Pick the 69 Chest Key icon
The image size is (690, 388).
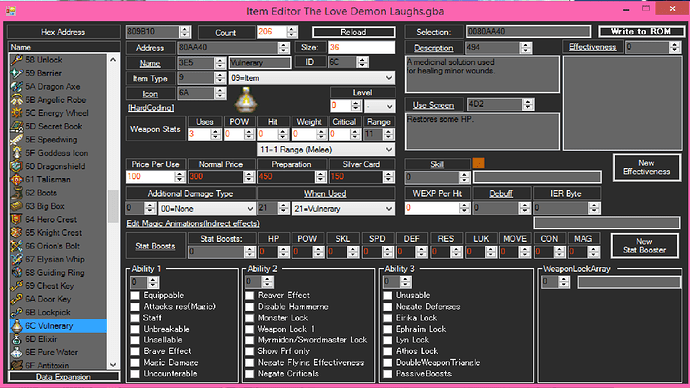tap(17, 286)
